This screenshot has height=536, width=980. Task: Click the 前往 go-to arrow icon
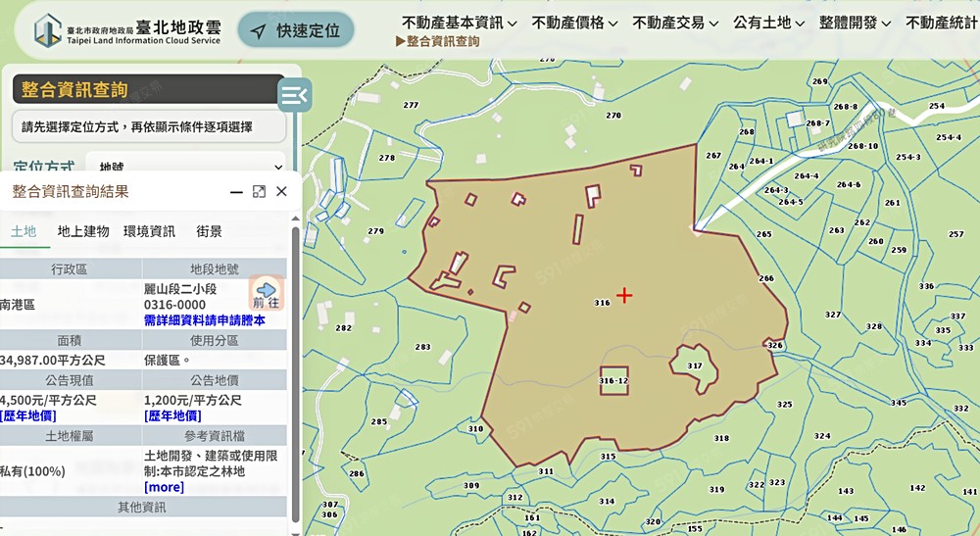[x=266, y=294]
